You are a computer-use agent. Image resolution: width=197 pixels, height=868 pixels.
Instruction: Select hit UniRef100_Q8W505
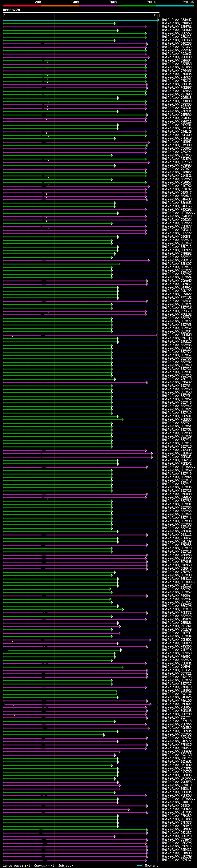tap(176, 33)
